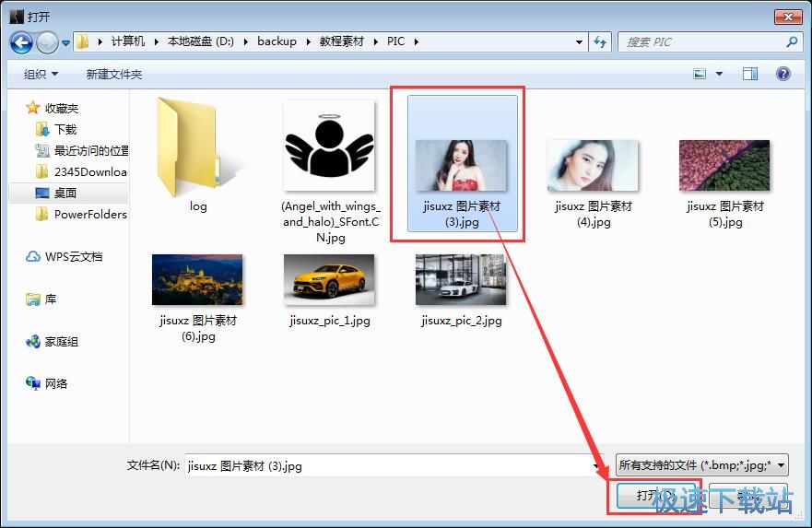The width and height of the screenshot is (812, 528).
Task: Click backup in the address path
Action: 277,41
